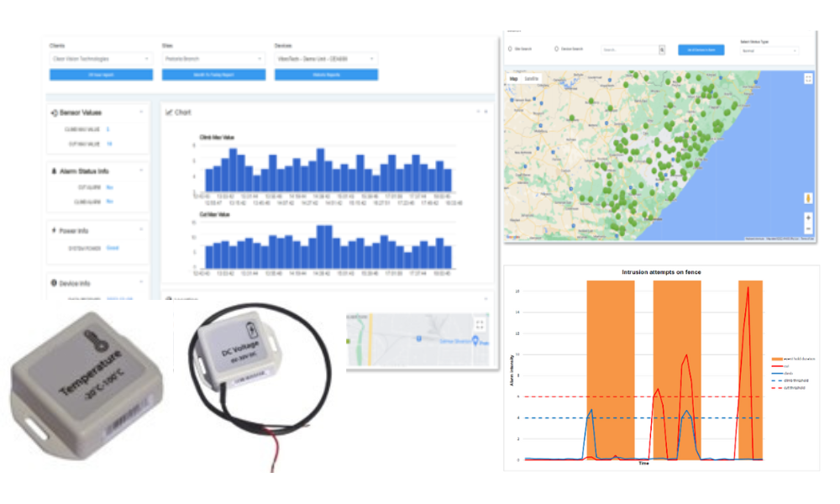This screenshot has height=504, width=840.
Task: Zoom in on the large map
Action: (x=808, y=217)
